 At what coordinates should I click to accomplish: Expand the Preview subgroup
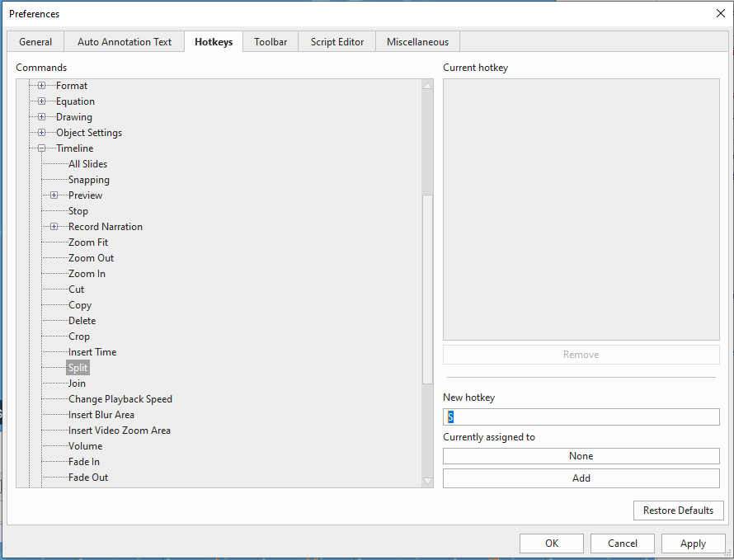coord(54,195)
